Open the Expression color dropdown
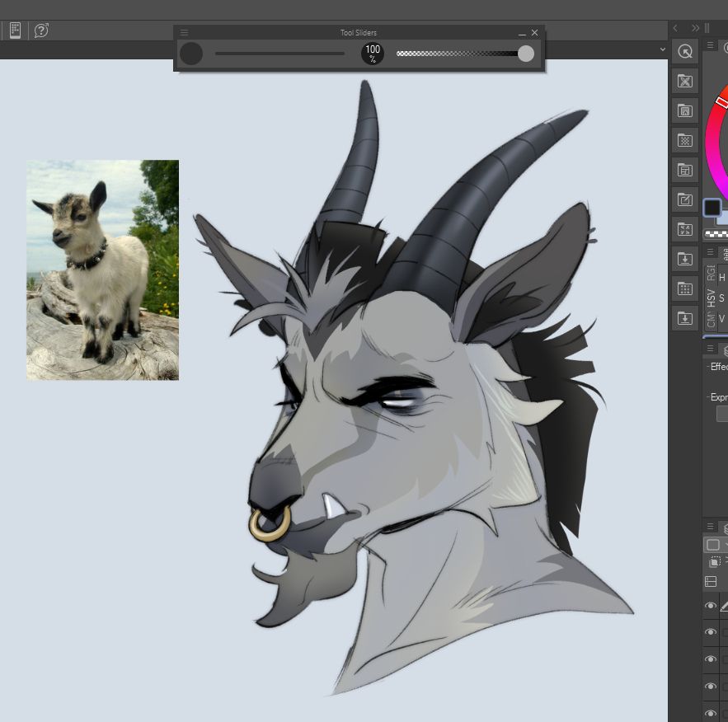Viewport: 728px width, 722px height. (722, 414)
